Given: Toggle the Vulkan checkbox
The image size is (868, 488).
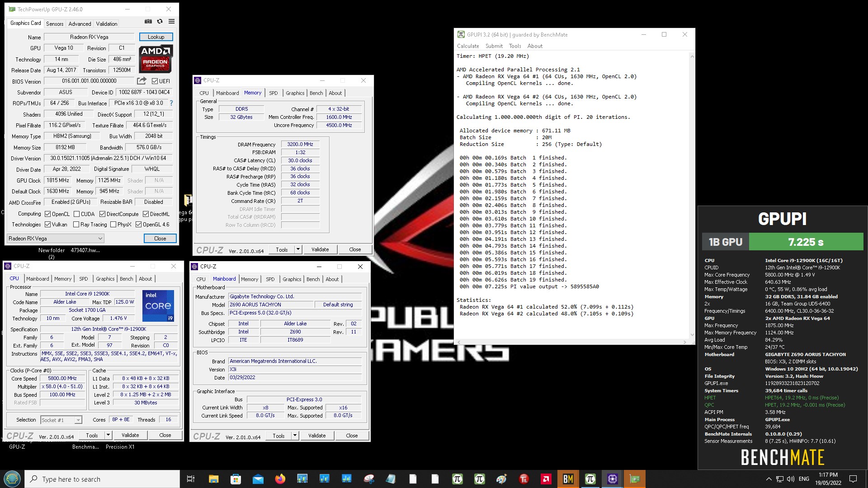Looking at the screenshot, I should point(48,225).
